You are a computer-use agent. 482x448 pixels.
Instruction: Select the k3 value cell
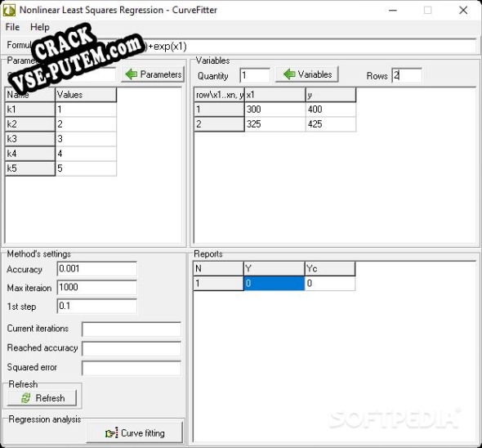(86, 139)
